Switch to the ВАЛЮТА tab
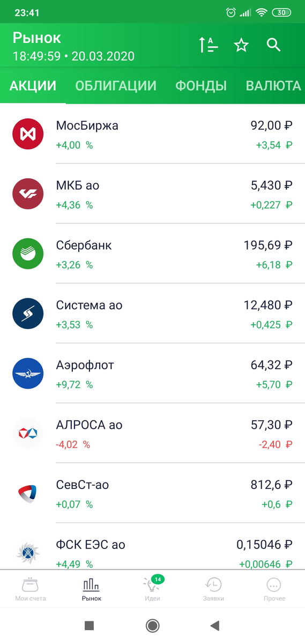Viewport: 305px width, 644px height. coord(273,86)
